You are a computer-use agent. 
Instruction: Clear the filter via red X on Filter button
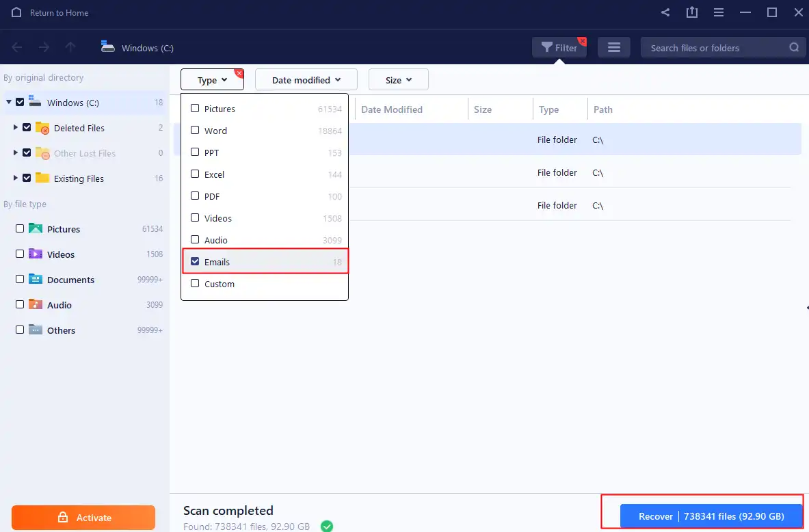(x=582, y=41)
